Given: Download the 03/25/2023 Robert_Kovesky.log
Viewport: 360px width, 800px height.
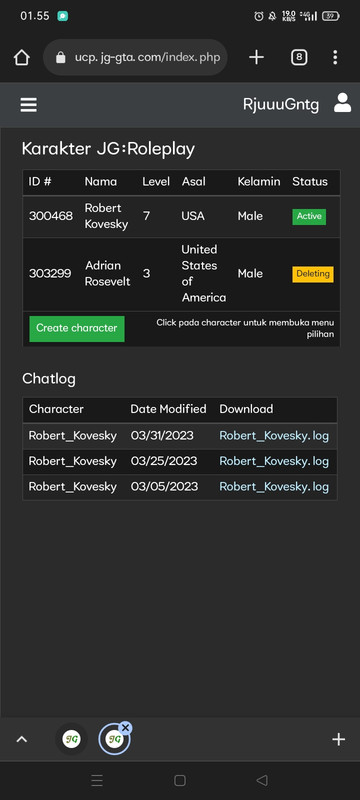Looking at the screenshot, I should (x=274, y=461).
